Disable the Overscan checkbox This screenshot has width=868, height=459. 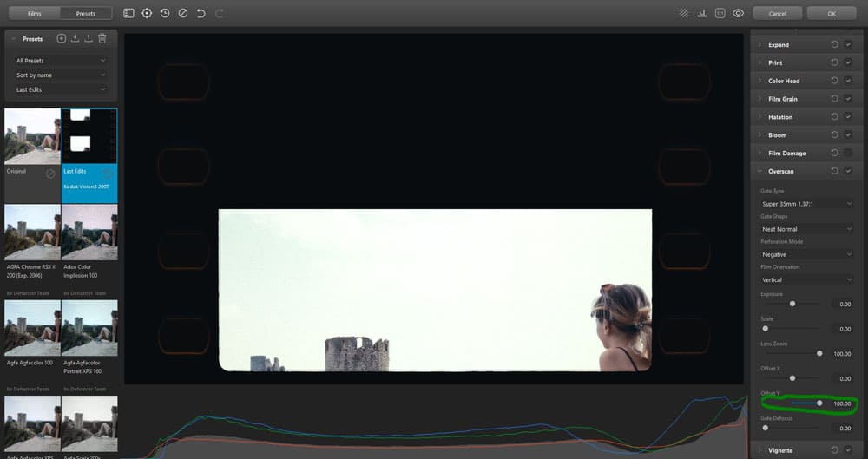tap(848, 171)
